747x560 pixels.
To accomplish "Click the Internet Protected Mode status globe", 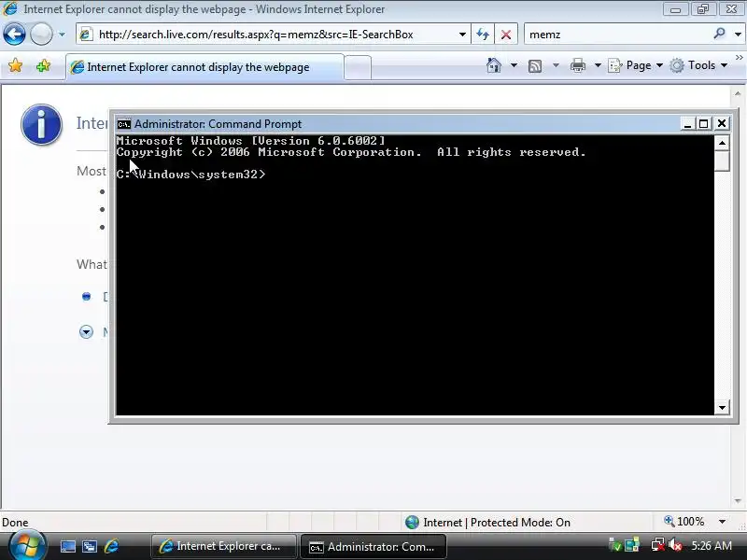I will pos(412,523).
